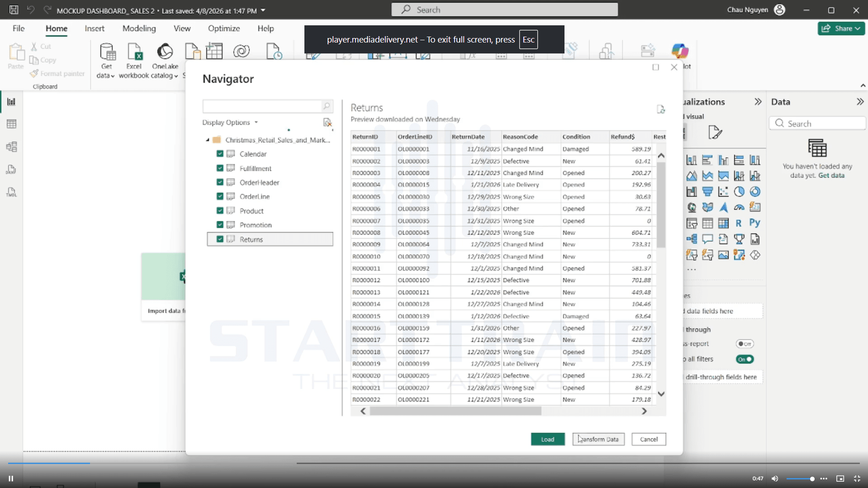Toggle the Keep all filters switch

(x=745, y=359)
